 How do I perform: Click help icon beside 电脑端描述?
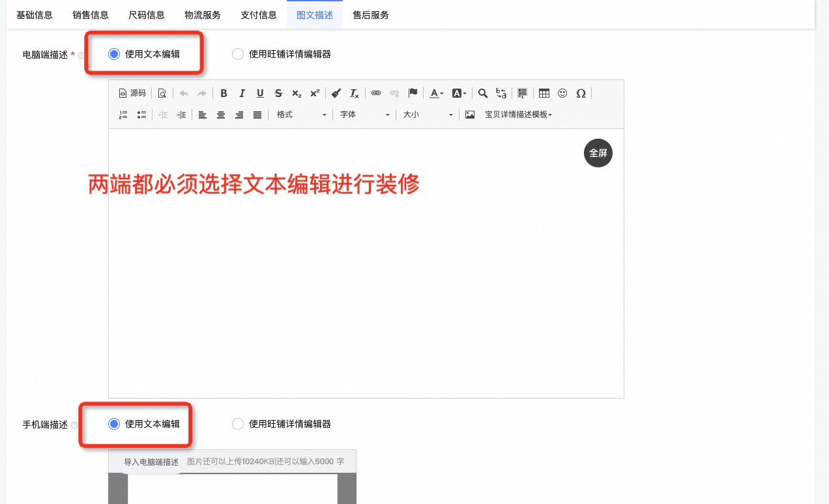pos(81,55)
